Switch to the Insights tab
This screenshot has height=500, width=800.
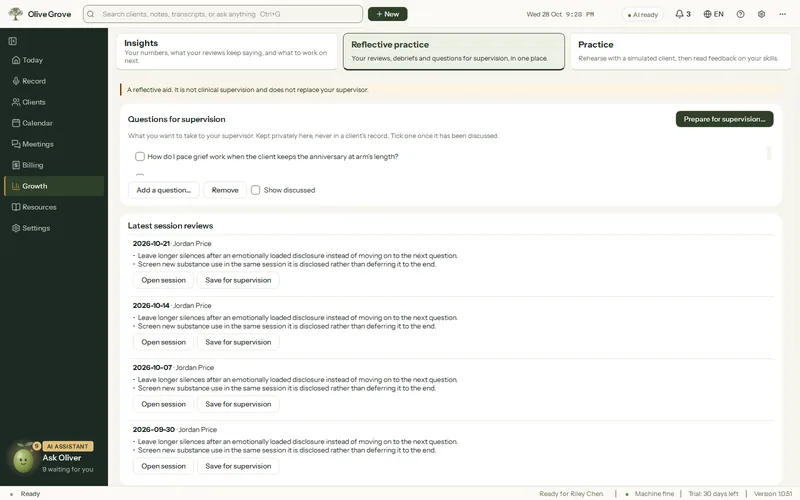point(227,52)
